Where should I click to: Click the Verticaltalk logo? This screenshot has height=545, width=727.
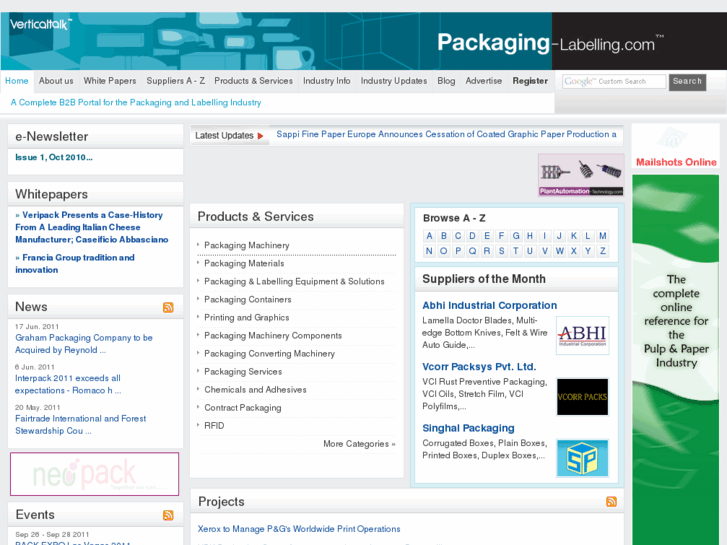[41, 24]
